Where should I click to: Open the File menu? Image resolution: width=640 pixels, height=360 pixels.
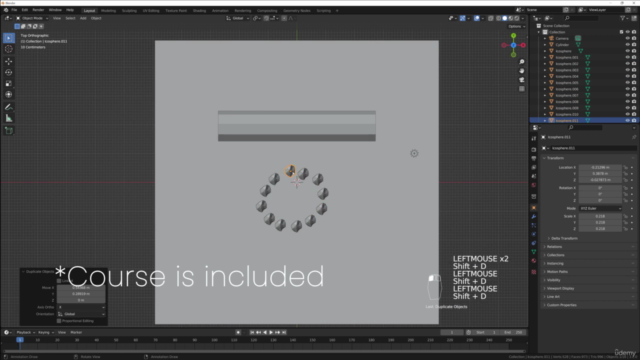(14, 10)
